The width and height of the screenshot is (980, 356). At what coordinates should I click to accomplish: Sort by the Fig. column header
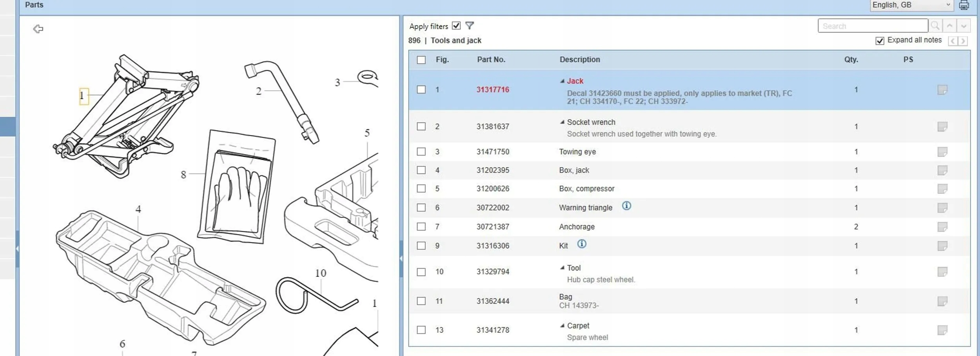(x=442, y=60)
